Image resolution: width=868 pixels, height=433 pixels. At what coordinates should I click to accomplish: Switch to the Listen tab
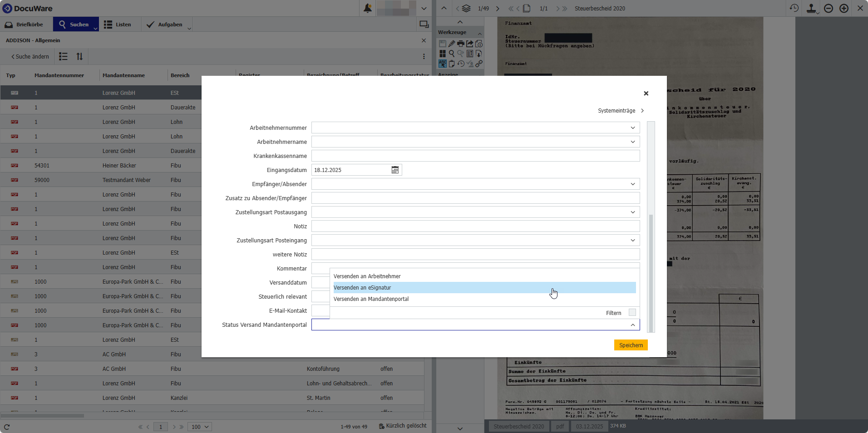pyautogui.click(x=117, y=25)
